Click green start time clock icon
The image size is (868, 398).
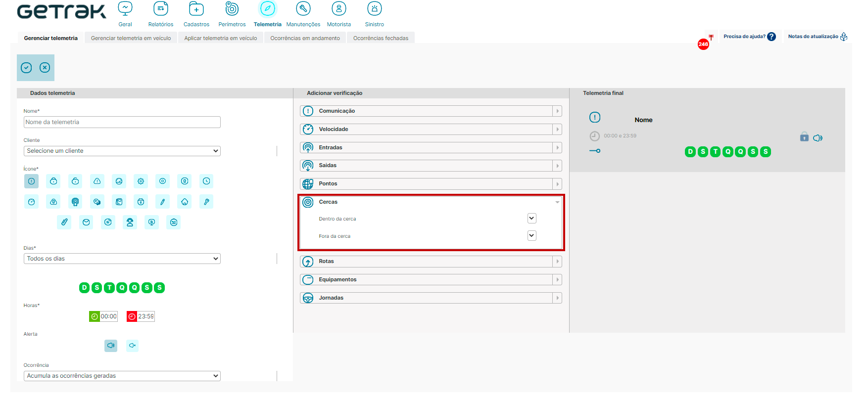point(94,316)
